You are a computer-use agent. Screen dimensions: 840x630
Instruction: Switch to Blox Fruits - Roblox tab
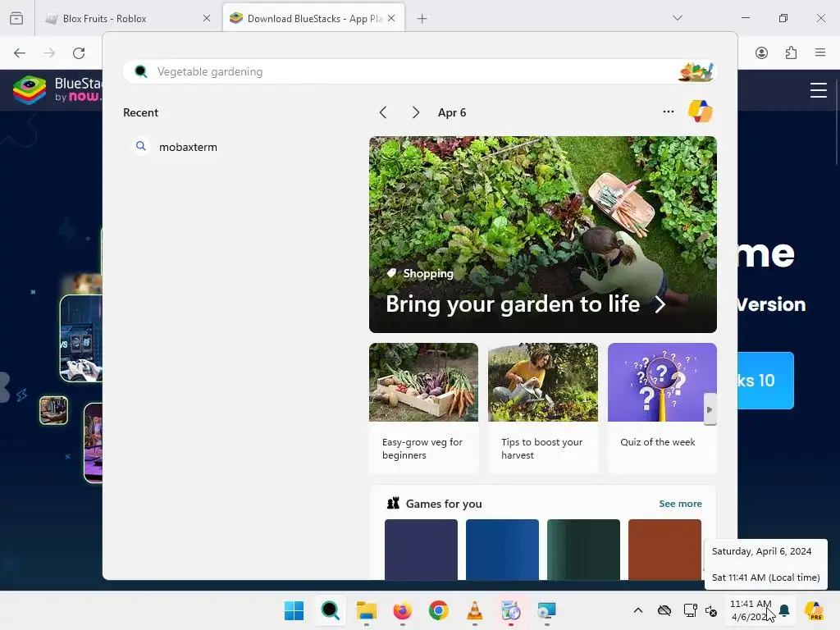pos(129,18)
